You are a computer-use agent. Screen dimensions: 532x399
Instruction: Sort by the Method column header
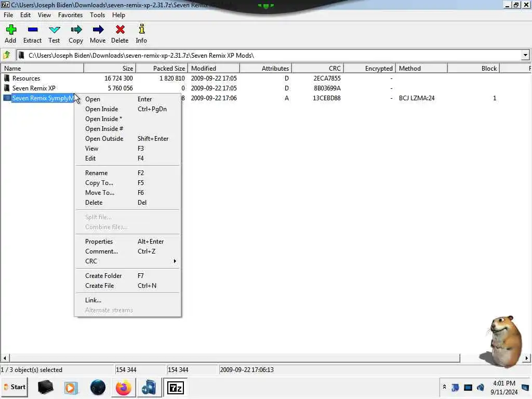point(421,68)
